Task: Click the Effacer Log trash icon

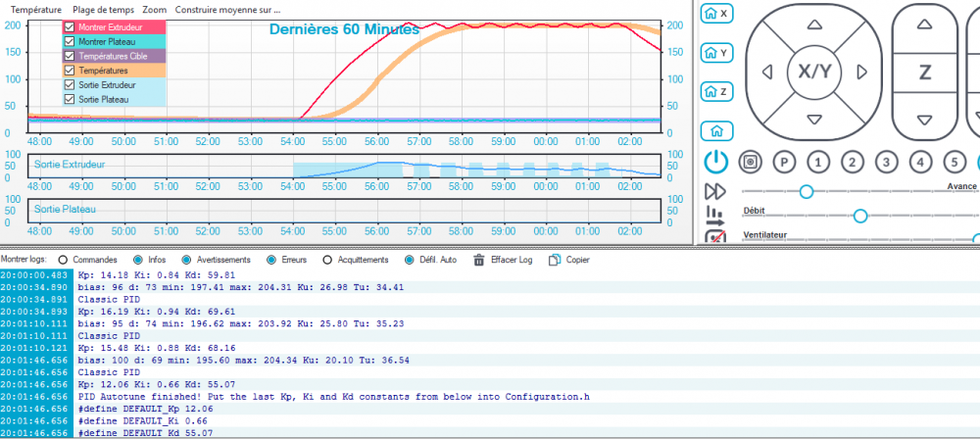Action: [479, 260]
